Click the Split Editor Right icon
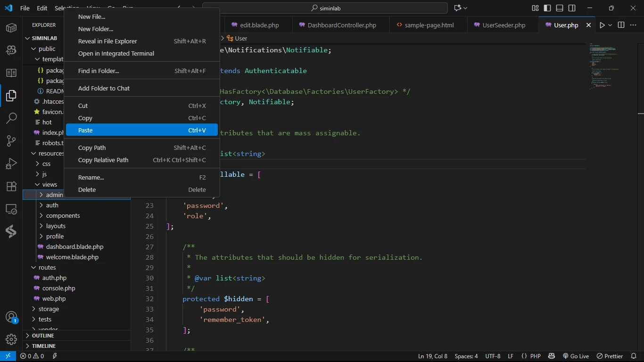 tap(621, 25)
